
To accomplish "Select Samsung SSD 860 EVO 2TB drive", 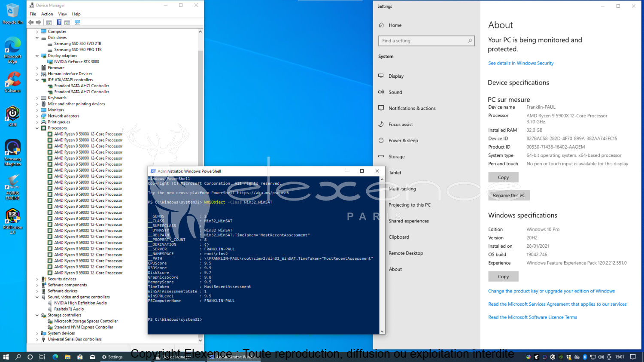I will point(78,44).
